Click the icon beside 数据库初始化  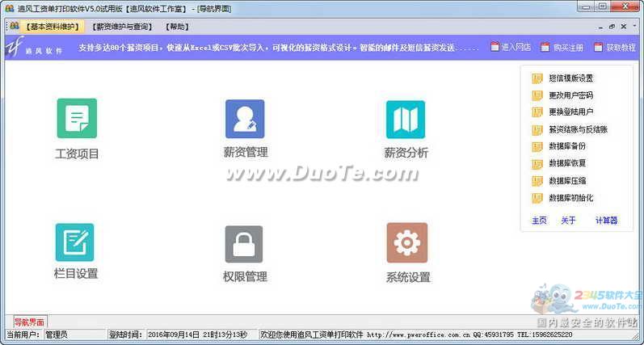click(x=537, y=199)
